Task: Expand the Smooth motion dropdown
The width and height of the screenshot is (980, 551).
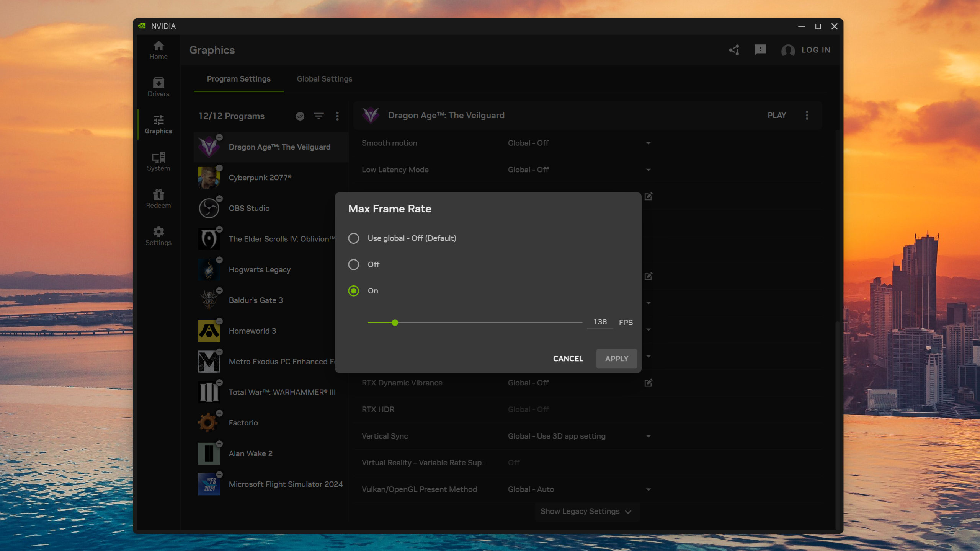Action: 648,143
